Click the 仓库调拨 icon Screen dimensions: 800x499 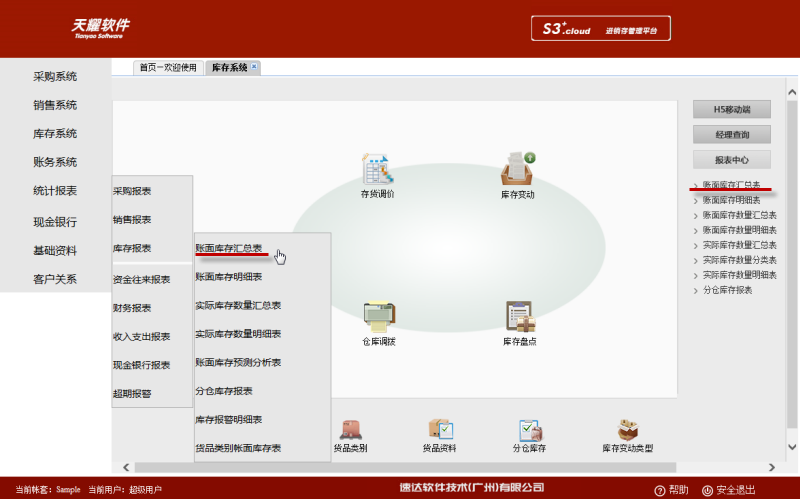[378, 317]
